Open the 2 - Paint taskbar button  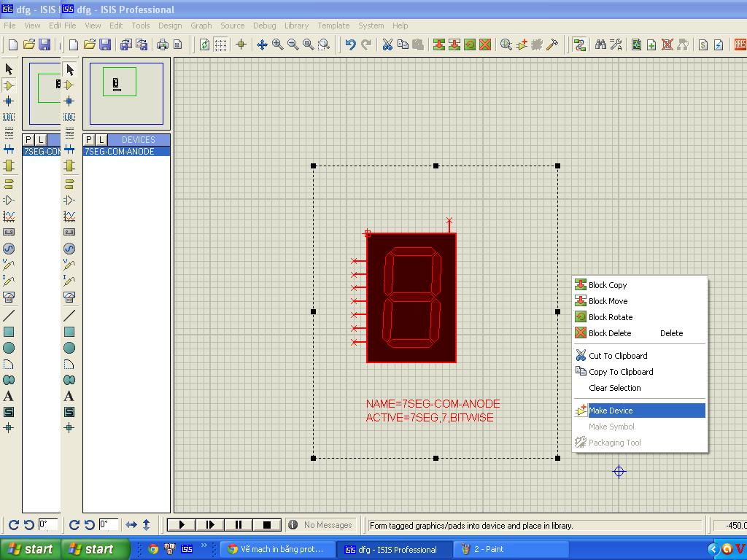pos(489,549)
